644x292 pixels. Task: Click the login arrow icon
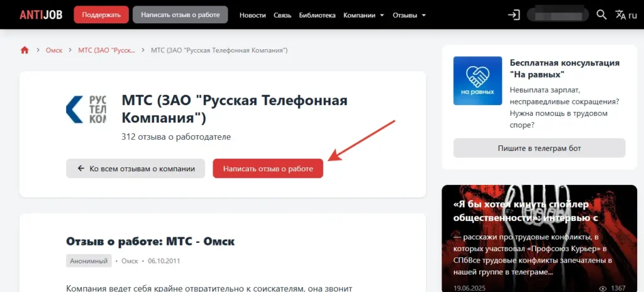click(514, 15)
